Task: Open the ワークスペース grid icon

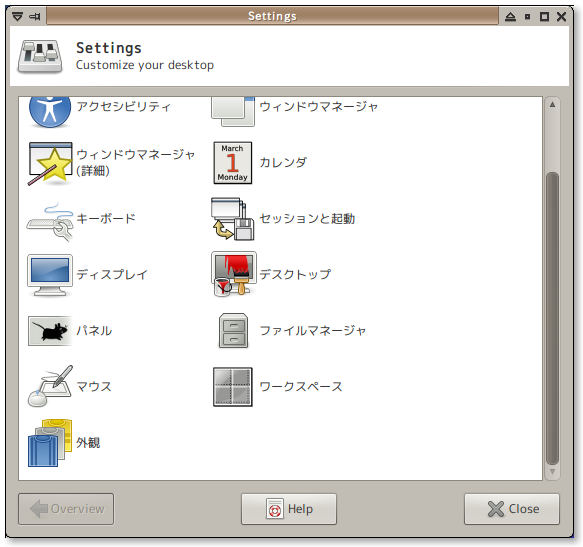Action: coord(233,387)
